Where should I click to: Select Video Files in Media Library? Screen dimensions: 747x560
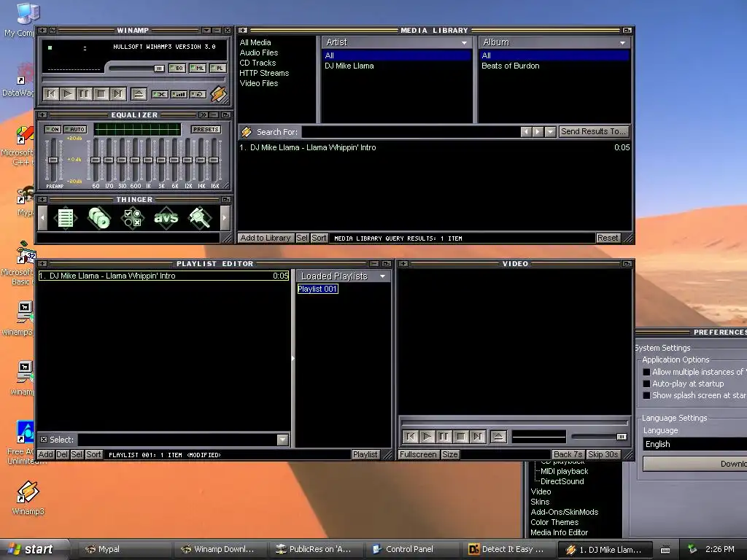click(x=259, y=83)
